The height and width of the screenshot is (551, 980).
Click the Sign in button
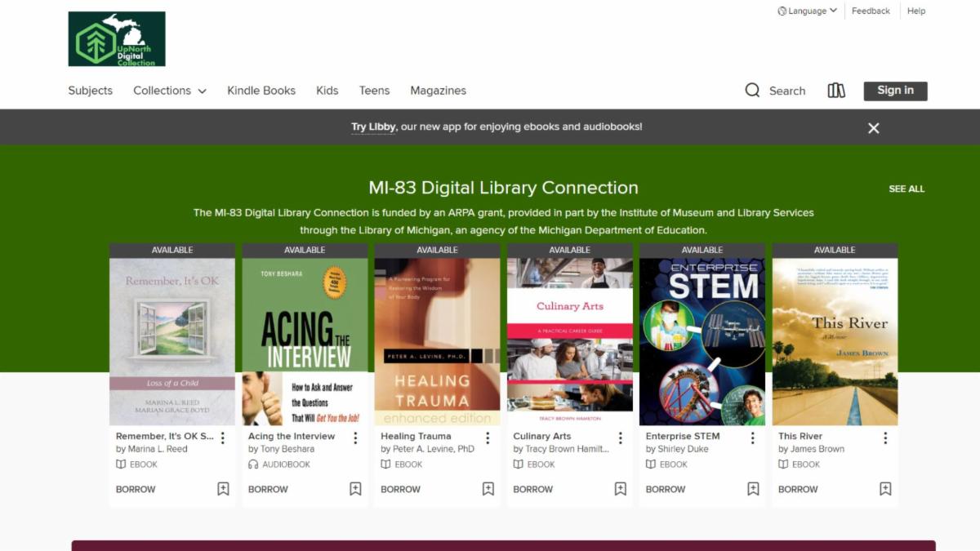(895, 91)
